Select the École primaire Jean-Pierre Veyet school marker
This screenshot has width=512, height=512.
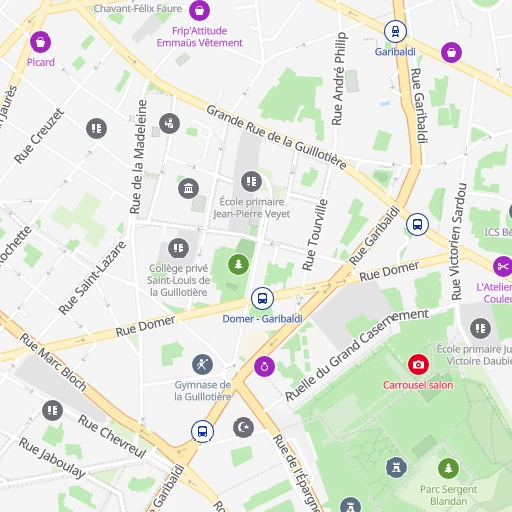pyautogui.click(x=251, y=181)
